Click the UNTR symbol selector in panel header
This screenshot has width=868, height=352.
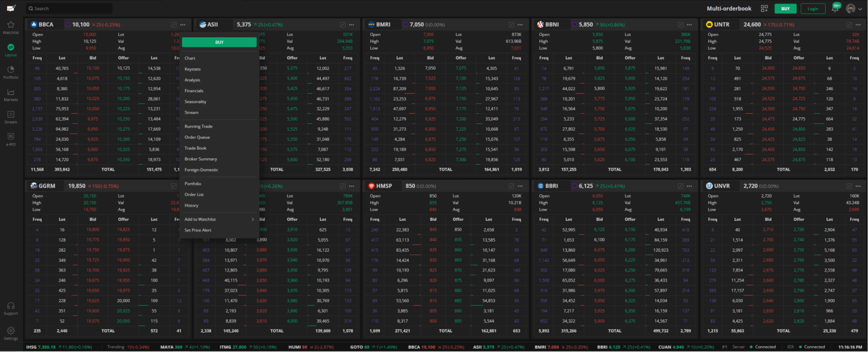coord(721,25)
